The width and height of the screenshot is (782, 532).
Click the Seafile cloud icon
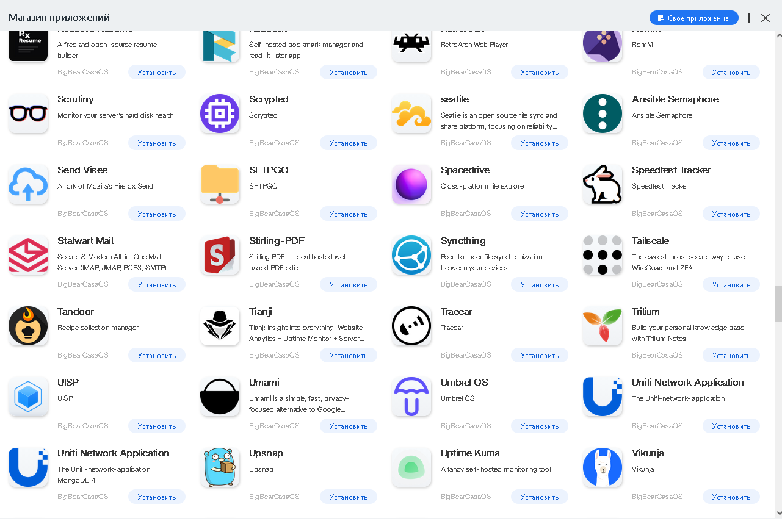(x=411, y=113)
